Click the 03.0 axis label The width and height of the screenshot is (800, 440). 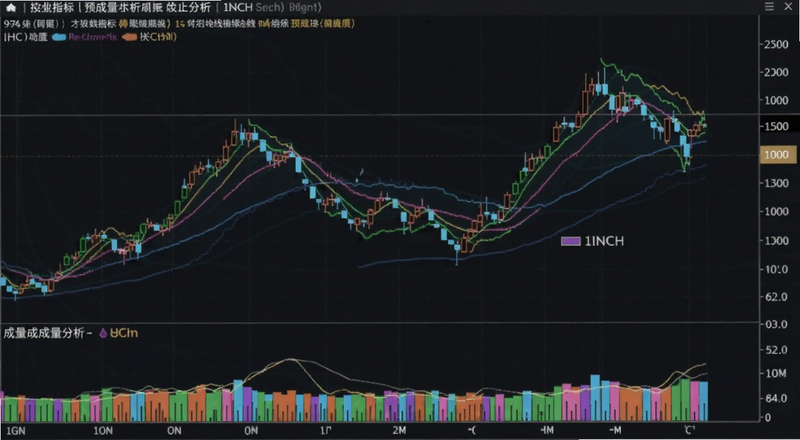(777, 325)
